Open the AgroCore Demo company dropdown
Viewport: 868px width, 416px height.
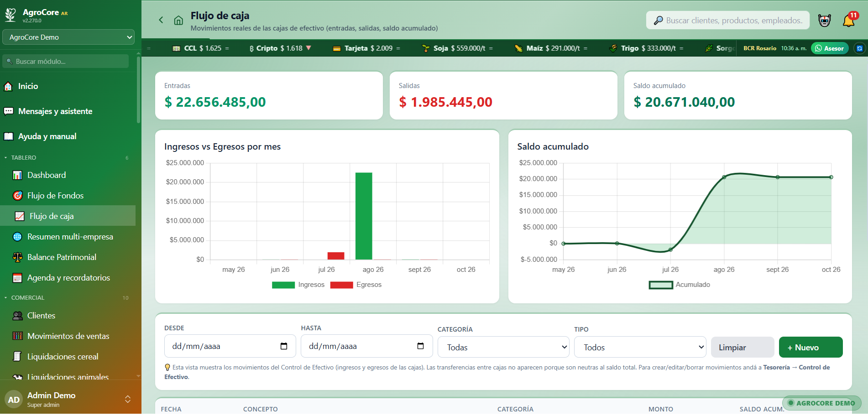(x=68, y=37)
